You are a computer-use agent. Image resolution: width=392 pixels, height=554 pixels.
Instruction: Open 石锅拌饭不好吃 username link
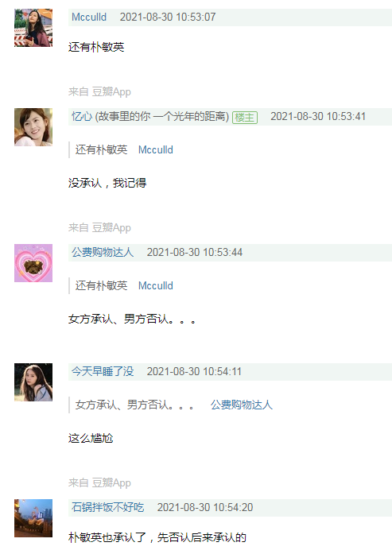tap(108, 507)
